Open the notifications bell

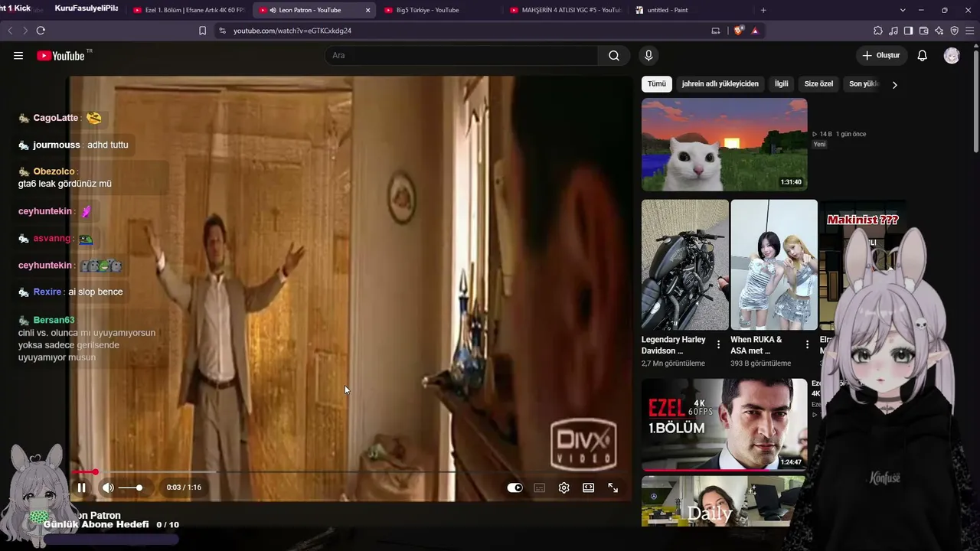[923, 55]
